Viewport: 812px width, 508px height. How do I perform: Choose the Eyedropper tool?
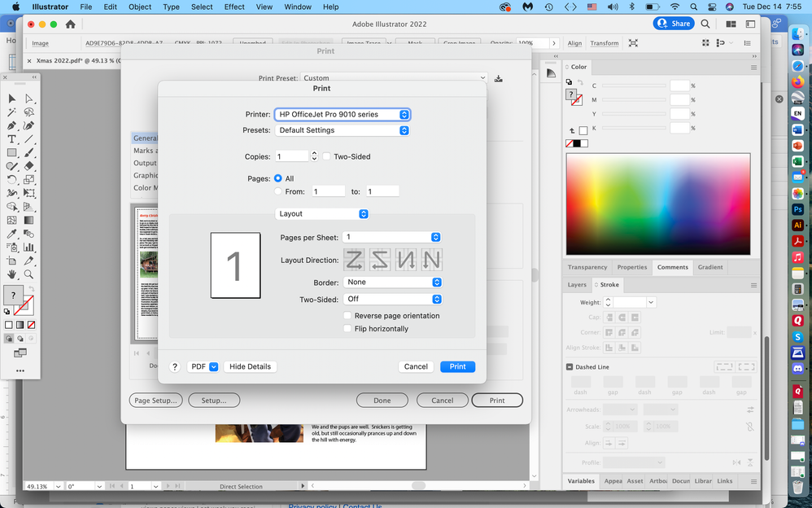11,234
